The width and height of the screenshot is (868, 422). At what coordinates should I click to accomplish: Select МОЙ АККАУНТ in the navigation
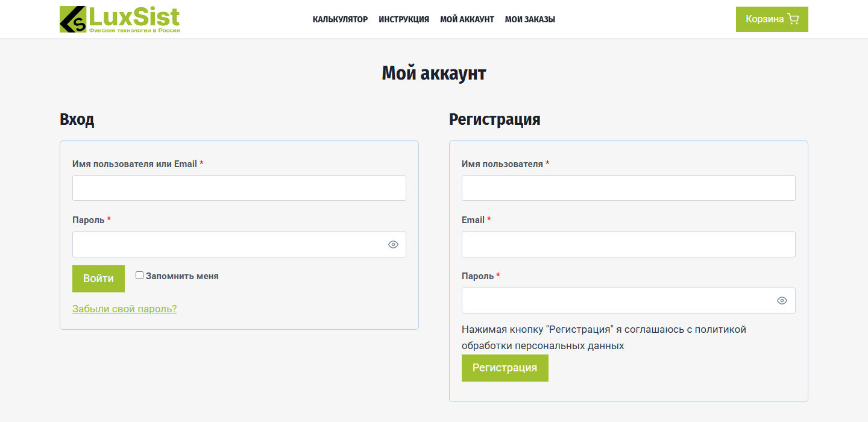point(467,19)
